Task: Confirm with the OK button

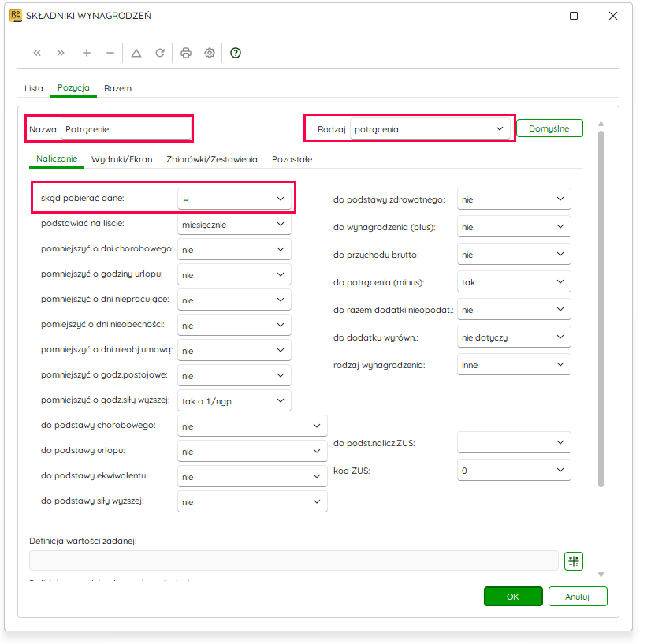Action: 513,596
